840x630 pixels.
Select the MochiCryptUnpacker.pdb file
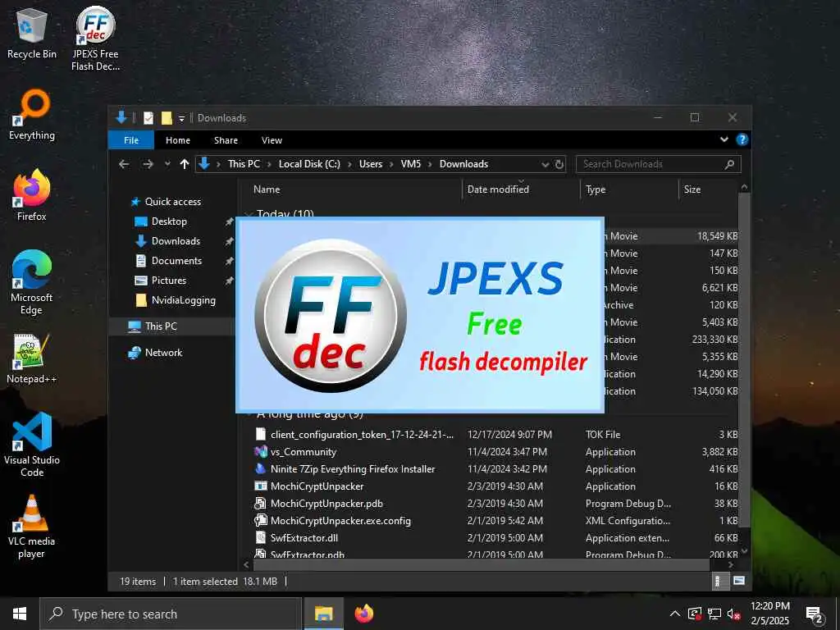326,504
